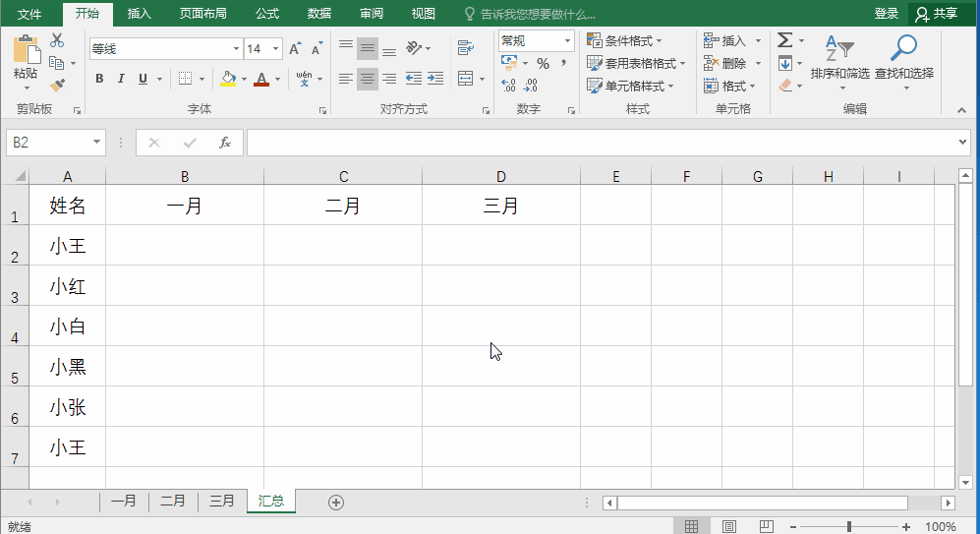Add a new sheet with plus button
This screenshot has height=534, width=980.
click(x=335, y=503)
